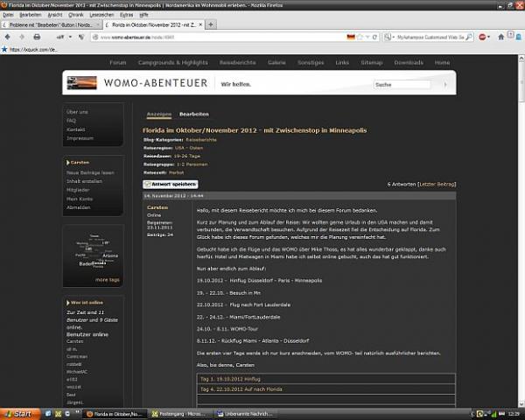Screen dimensions: 525x420
Task: Open the Windows Start menu
Action: [x=20, y=414]
